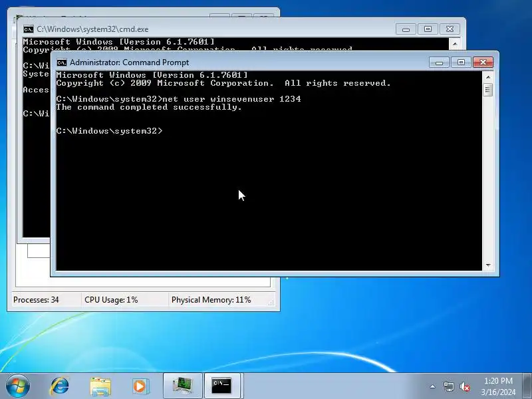The image size is (532, 399).
Task: Click 'Physical Memory: 11%' in Task Manager
Action: point(211,300)
